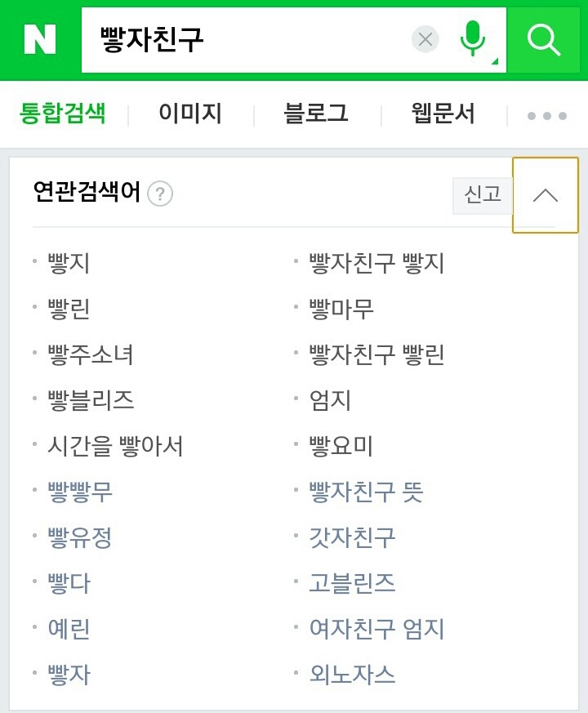
Task: Collapse the related searches with the chevron
Action: [545, 195]
